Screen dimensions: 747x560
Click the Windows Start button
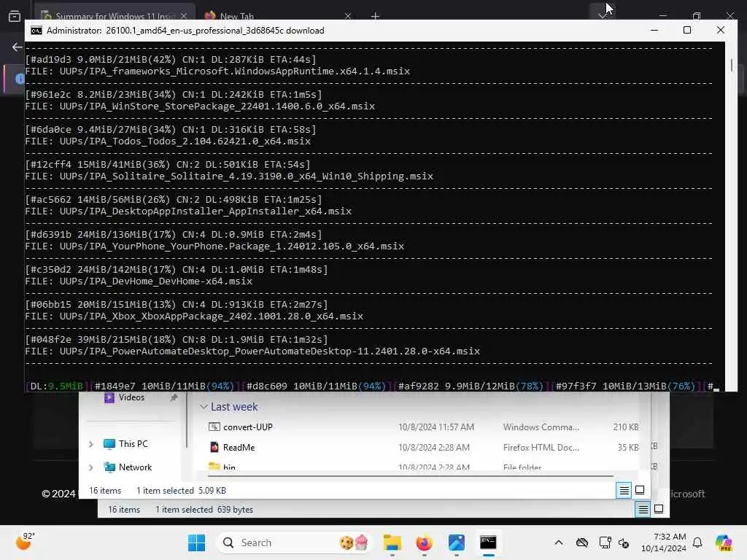pyautogui.click(x=196, y=542)
